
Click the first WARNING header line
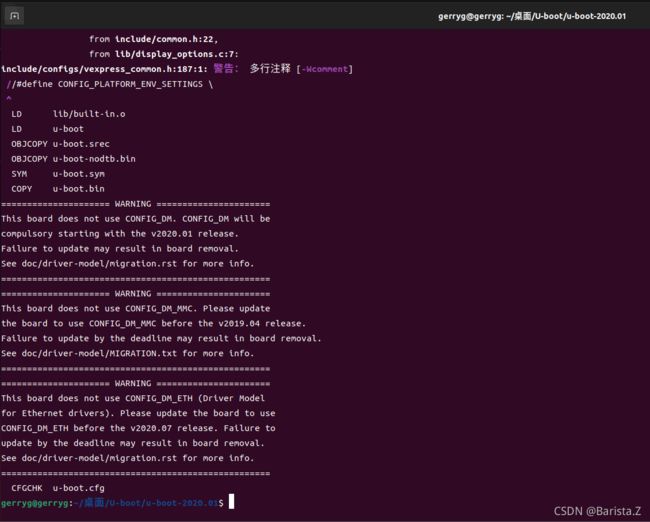coord(135,203)
